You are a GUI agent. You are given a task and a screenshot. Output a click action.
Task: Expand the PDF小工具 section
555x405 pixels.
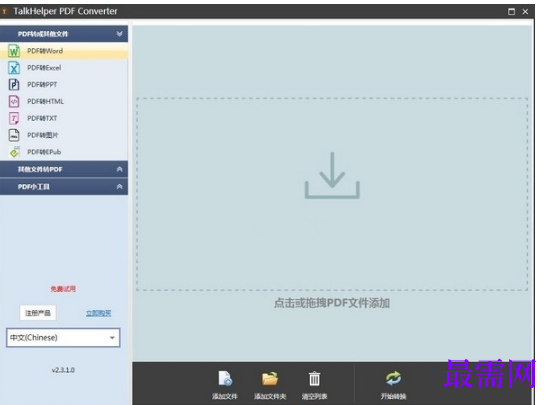(64, 187)
